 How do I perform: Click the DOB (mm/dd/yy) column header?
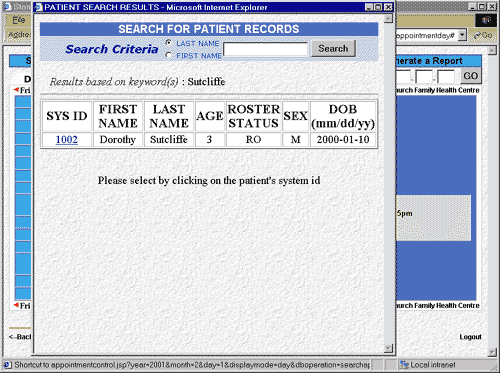click(x=343, y=116)
